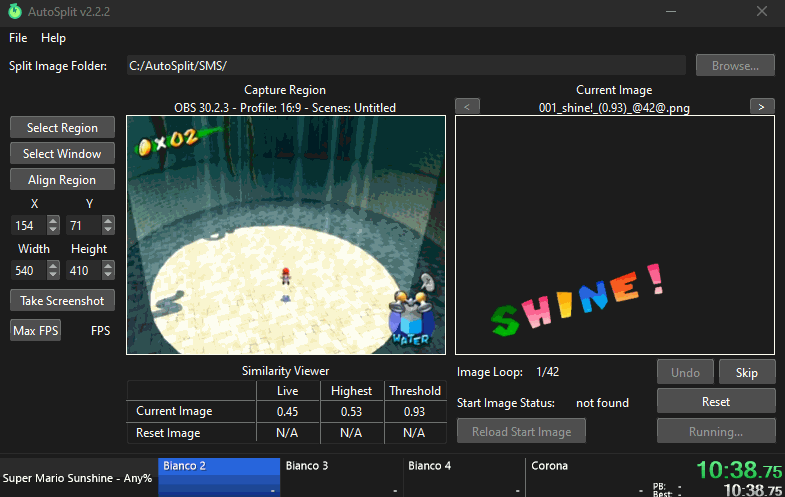Click the Width input showing 540
This screenshot has width=785, height=497.
(29, 271)
